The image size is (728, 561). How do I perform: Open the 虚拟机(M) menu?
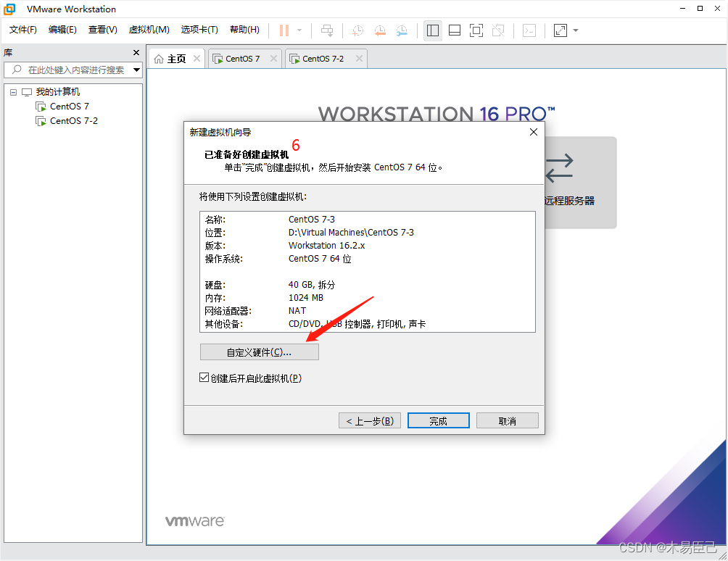(149, 30)
